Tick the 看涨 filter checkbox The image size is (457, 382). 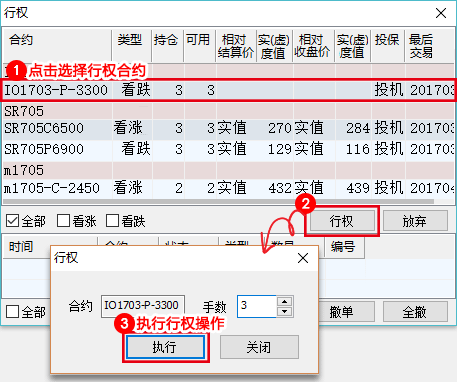[x=63, y=221]
